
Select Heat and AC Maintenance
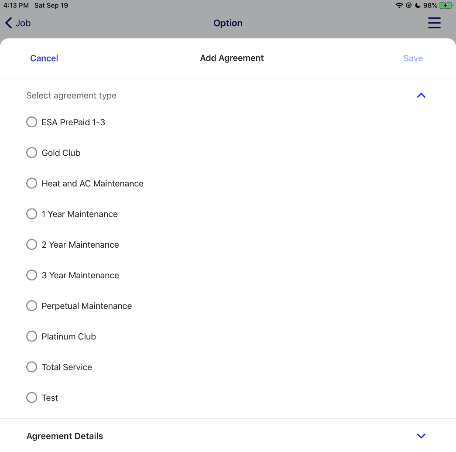32,183
